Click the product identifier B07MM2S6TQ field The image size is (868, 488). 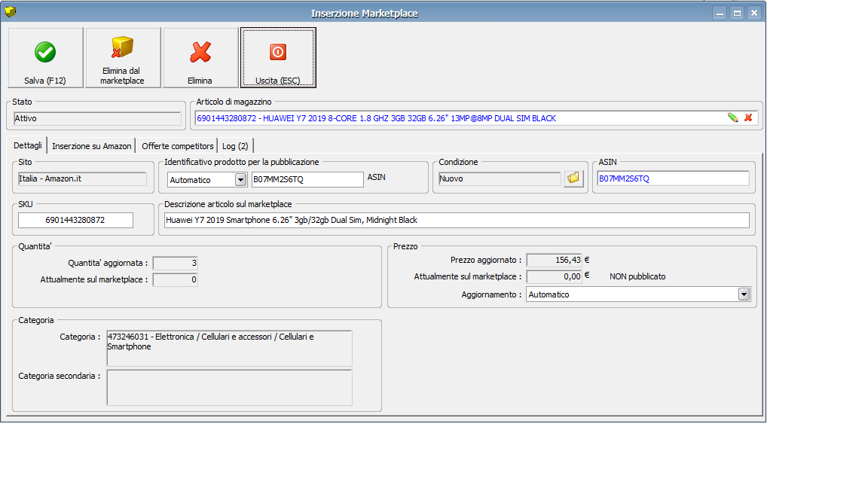[x=307, y=179]
